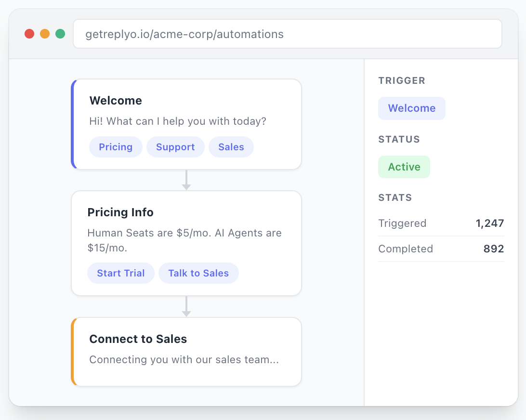Click the address bar URL field
The width and height of the screenshot is (526, 420).
287,34
